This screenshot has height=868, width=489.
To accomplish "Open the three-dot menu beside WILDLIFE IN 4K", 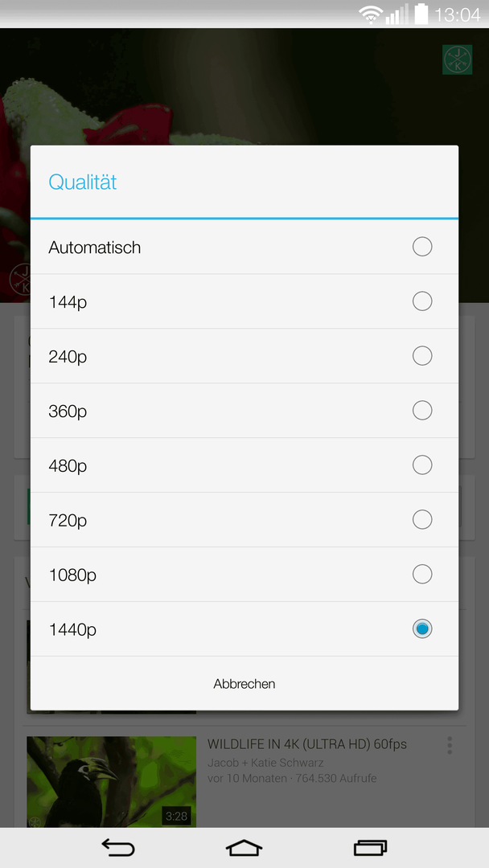I will [x=450, y=745].
